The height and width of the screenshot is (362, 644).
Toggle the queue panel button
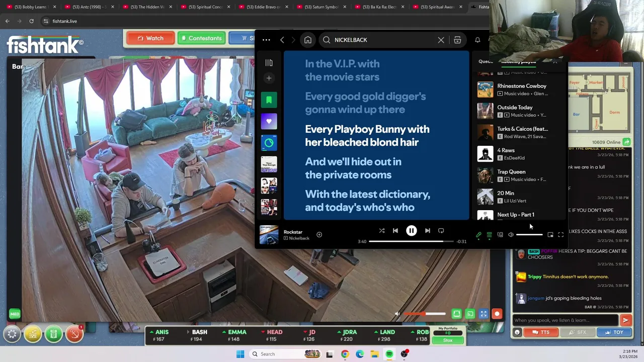point(489,235)
